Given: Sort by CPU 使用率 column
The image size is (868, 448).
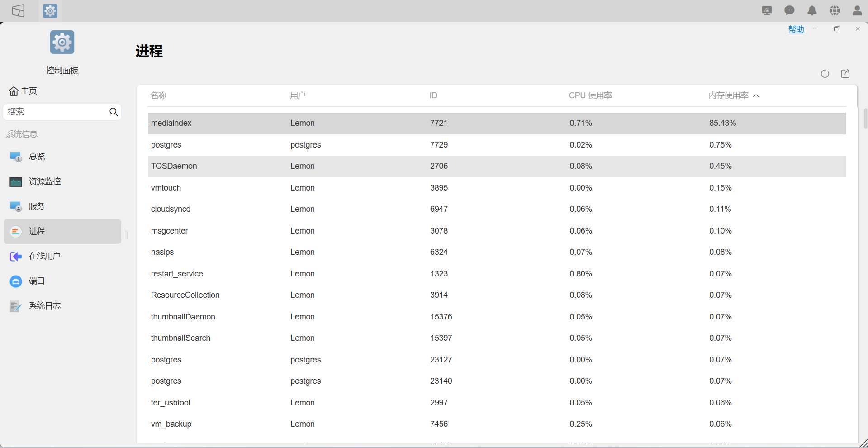Looking at the screenshot, I should 590,95.
